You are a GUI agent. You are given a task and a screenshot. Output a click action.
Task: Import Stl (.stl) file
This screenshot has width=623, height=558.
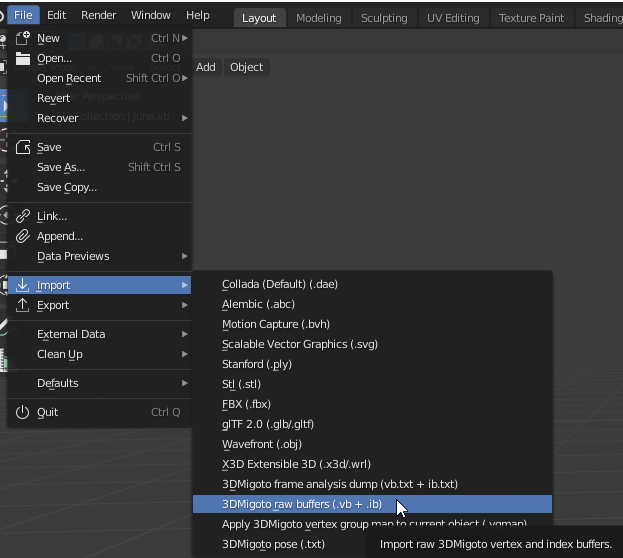click(372, 384)
